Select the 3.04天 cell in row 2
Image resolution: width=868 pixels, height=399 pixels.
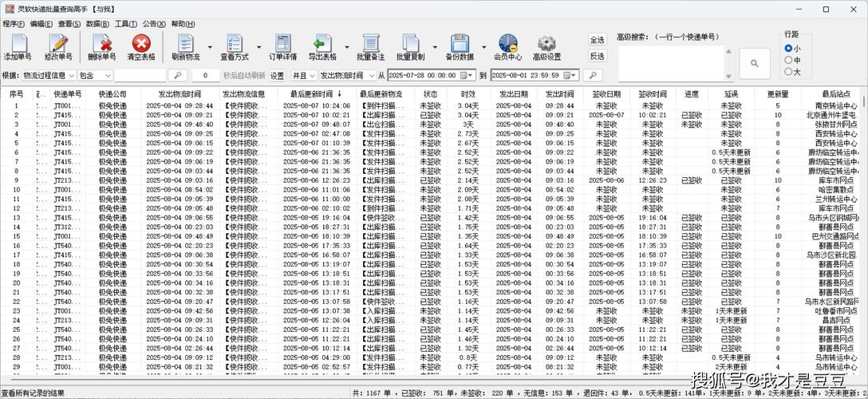click(468, 115)
